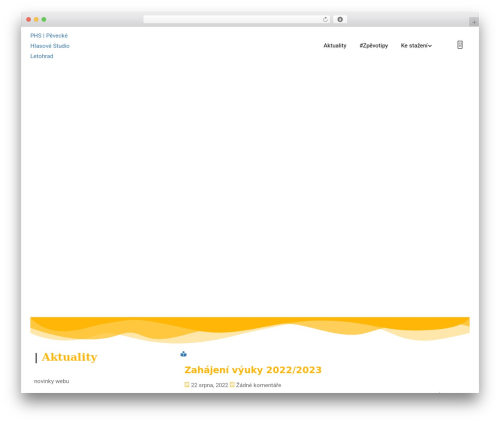Viewport: 500px width, 423px height.
Task: Open the Aktuality menu item
Action: 335,46
